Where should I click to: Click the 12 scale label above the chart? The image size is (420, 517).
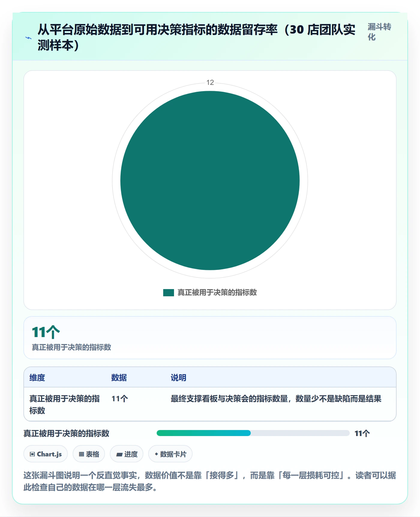(x=210, y=82)
